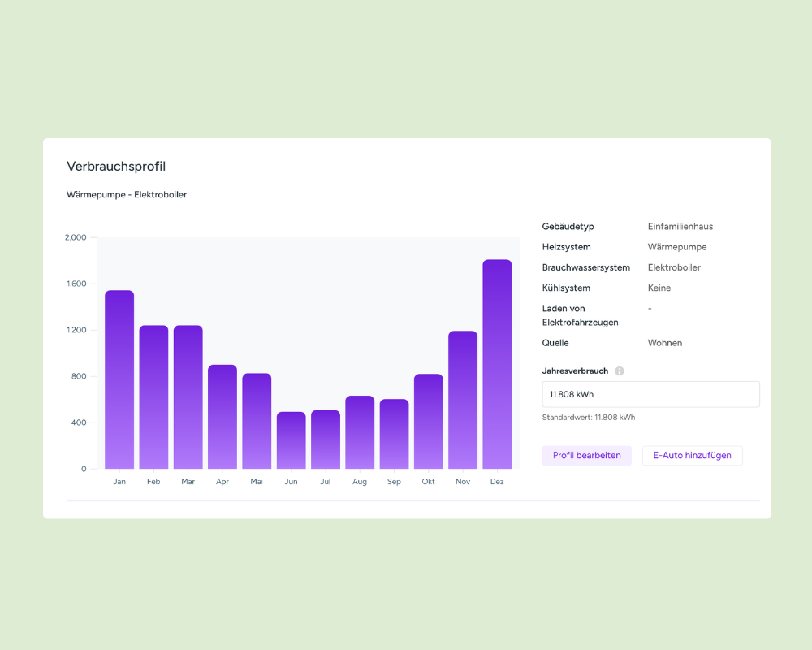Click the Einfamilienhaus building type value

pyautogui.click(x=680, y=227)
